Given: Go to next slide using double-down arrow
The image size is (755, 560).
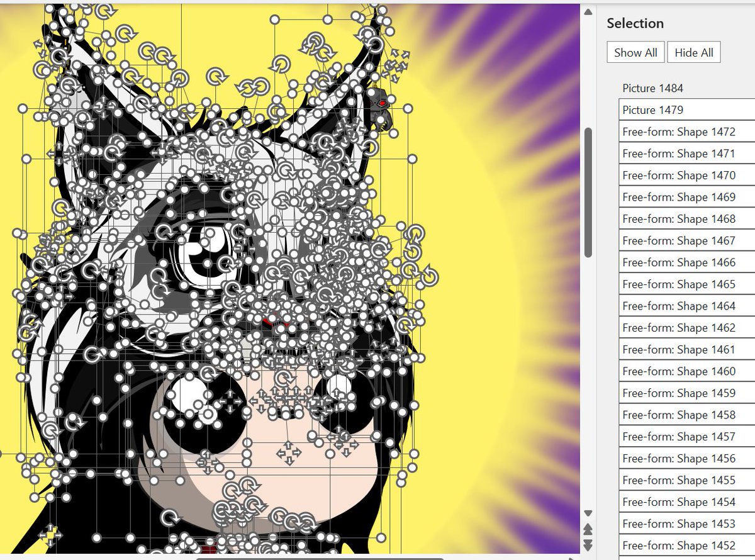Looking at the screenshot, I should pyautogui.click(x=588, y=544).
